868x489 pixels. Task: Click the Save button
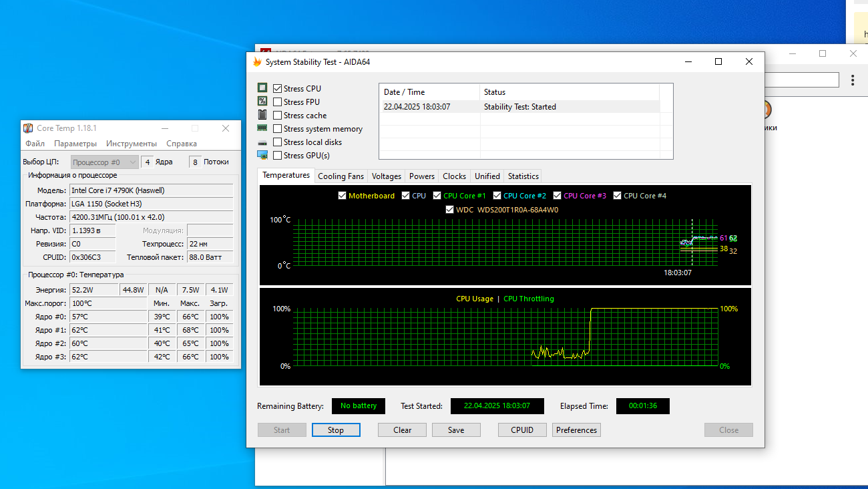click(456, 430)
